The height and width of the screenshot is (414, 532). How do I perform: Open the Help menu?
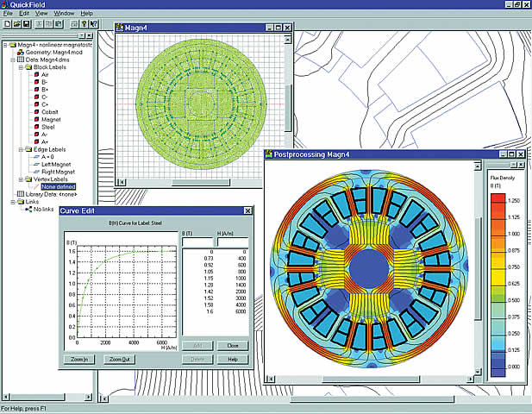[86, 14]
